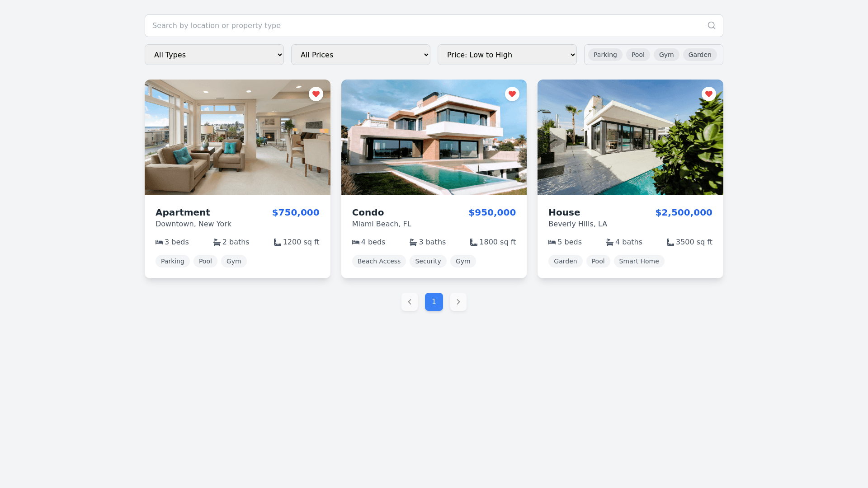Click the square footage icon on House card
Image resolution: width=868 pixels, height=488 pixels.
point(670,242)
